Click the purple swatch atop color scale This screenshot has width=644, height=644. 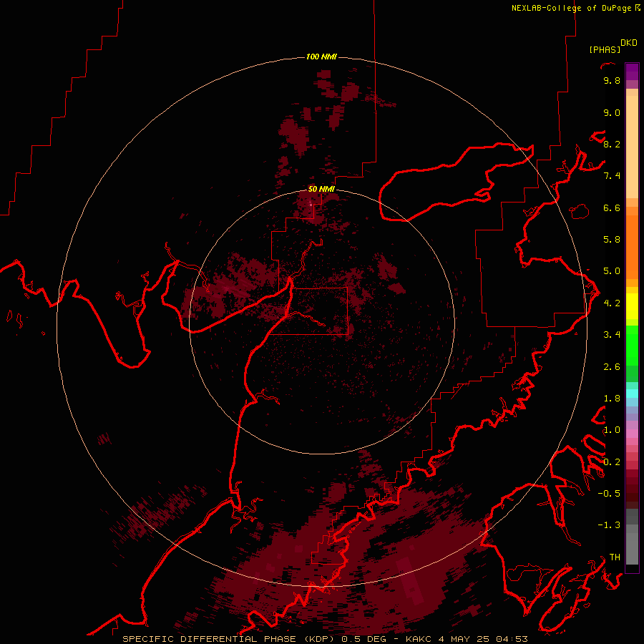632,72
